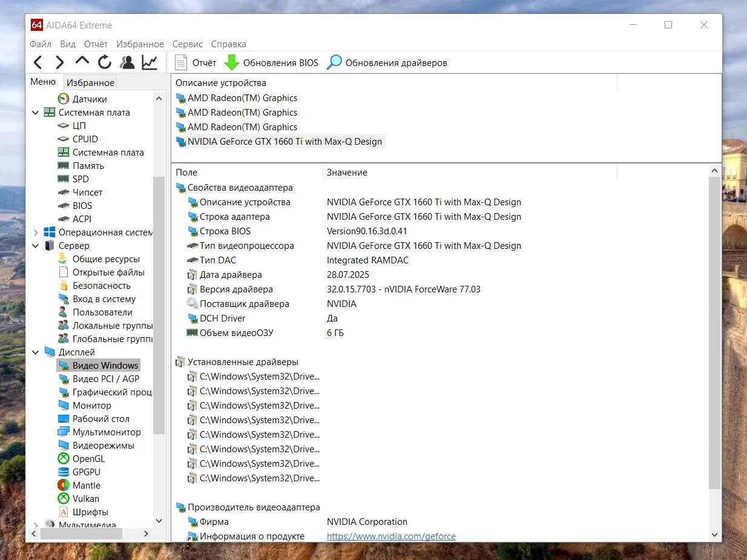Switch to the Избранное tab in sidebar
This screenshot has height=560, width=747.
90,83
